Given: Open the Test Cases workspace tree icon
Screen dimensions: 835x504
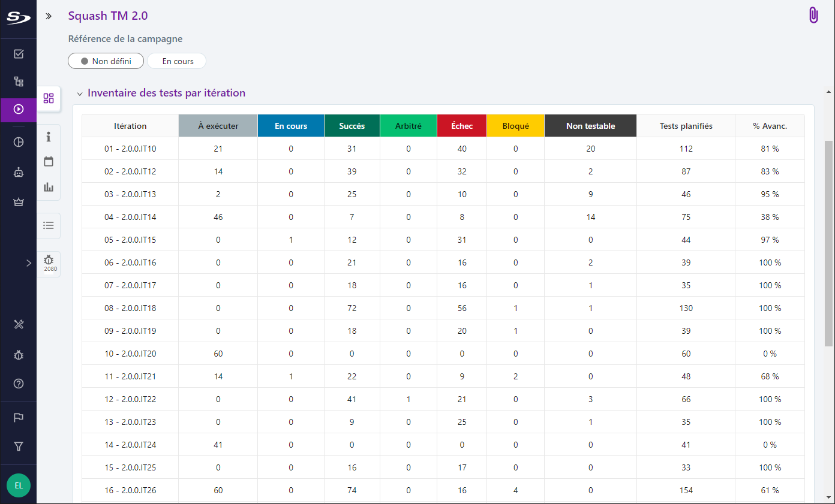Looking at the screenshot, I should [19, 82].
